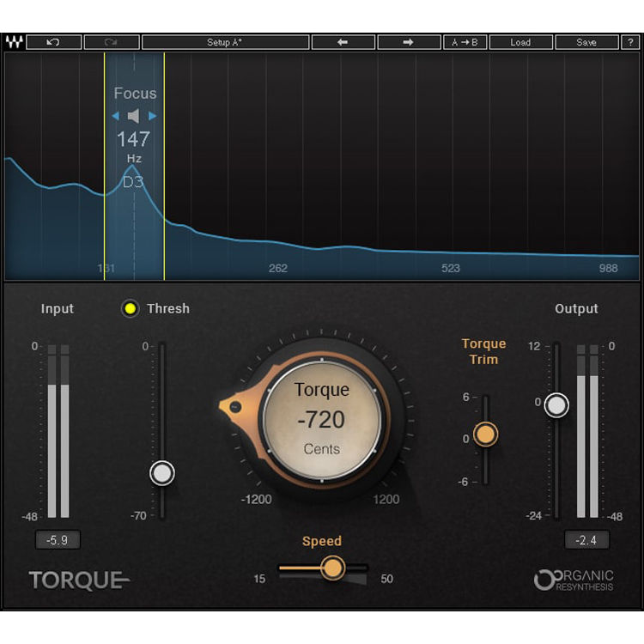Viewport: 644px width, 644px height.
Task: Click the A→B copy button
Action: (x=465, y=42)
